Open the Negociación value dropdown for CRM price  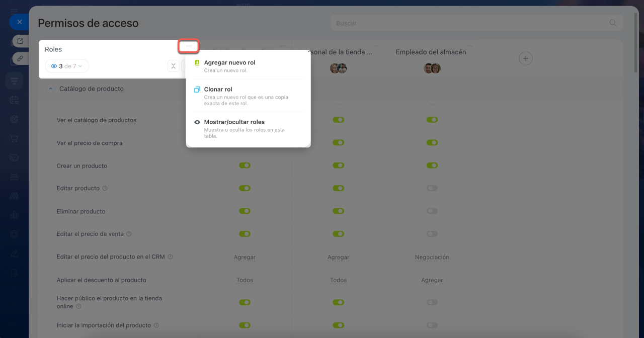432,257
